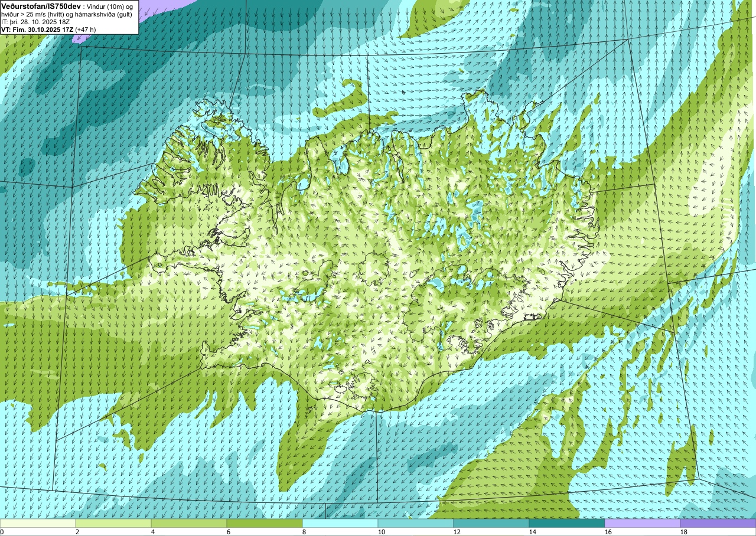This screenshot has width=756, height=536.
Task: Click the "IT: þri. 28. 10. 2025 18Z" line
Action: click(x=36, y=21)
